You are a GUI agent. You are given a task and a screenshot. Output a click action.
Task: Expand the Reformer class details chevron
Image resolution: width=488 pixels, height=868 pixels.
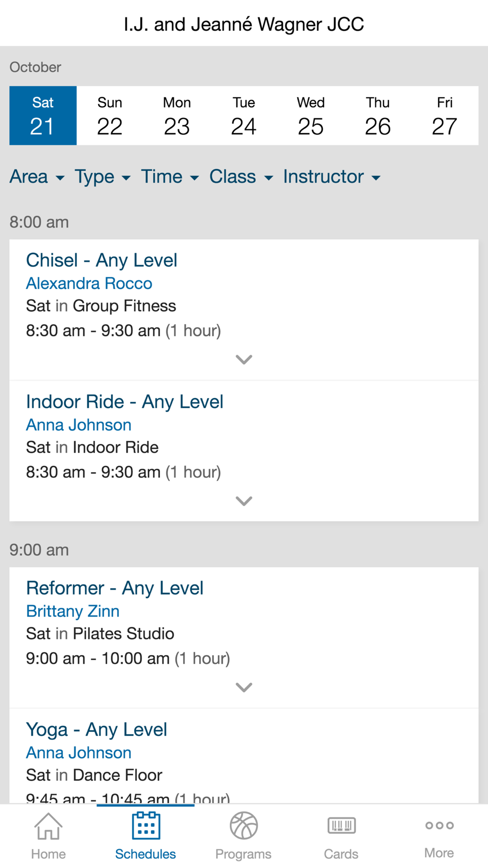click(x=244, y=687)
